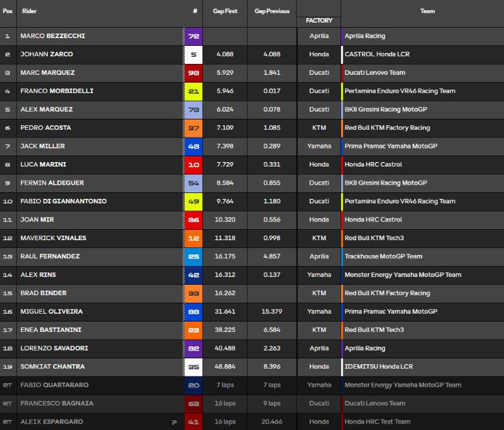Viewport: 504px width, 430px height.
Task: Click rider name MARC MARQUEZ
Action: [x=48, y=72]
